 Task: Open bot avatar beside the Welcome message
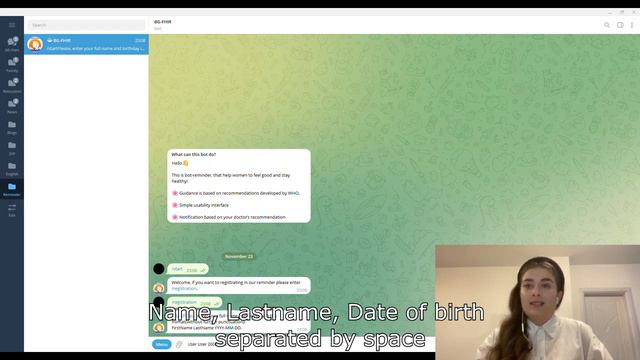pos(159,288)
